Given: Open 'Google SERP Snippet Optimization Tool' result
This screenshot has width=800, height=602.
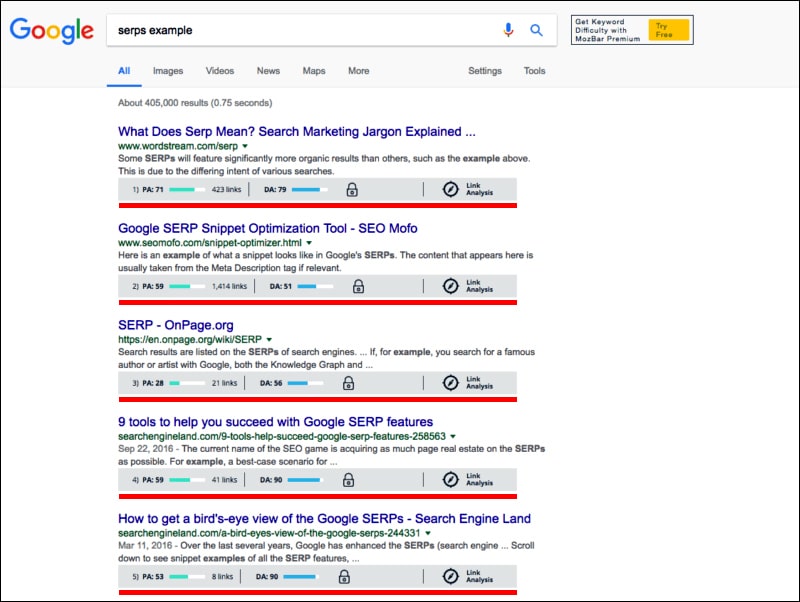Looking at the screenshot, I should (x=267, y=229).
